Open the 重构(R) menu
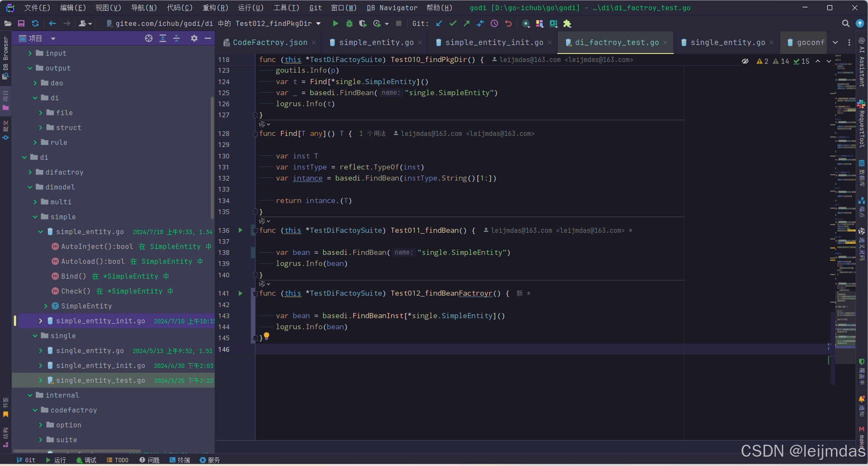Viewport: 868px width, 466px height. tap(215, 8)
